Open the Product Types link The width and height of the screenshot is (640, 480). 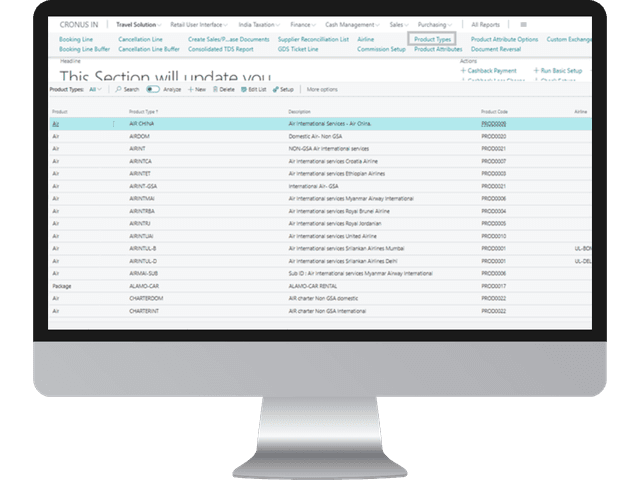(x=432, y=40)
